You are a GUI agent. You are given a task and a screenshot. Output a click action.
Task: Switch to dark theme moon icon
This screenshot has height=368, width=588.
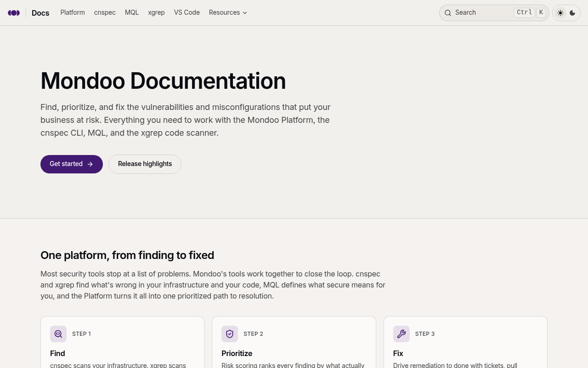point(572,13)
